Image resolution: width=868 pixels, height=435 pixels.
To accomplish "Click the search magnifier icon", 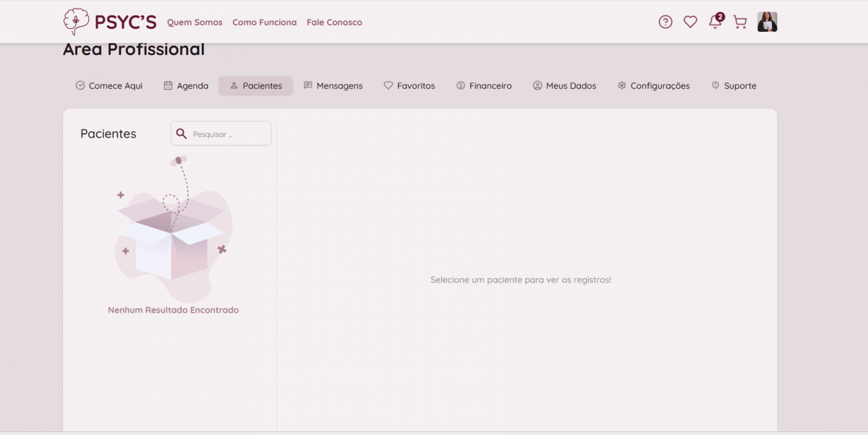I will 182,134.
